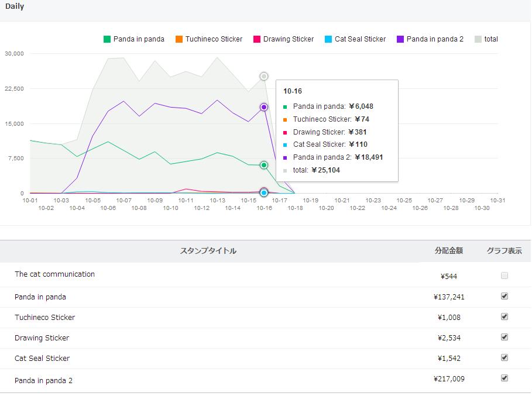Click orange Tuchineco Sticker legend swatch
This screenshot has height=396, width=532.
click(x=179, y=39)
